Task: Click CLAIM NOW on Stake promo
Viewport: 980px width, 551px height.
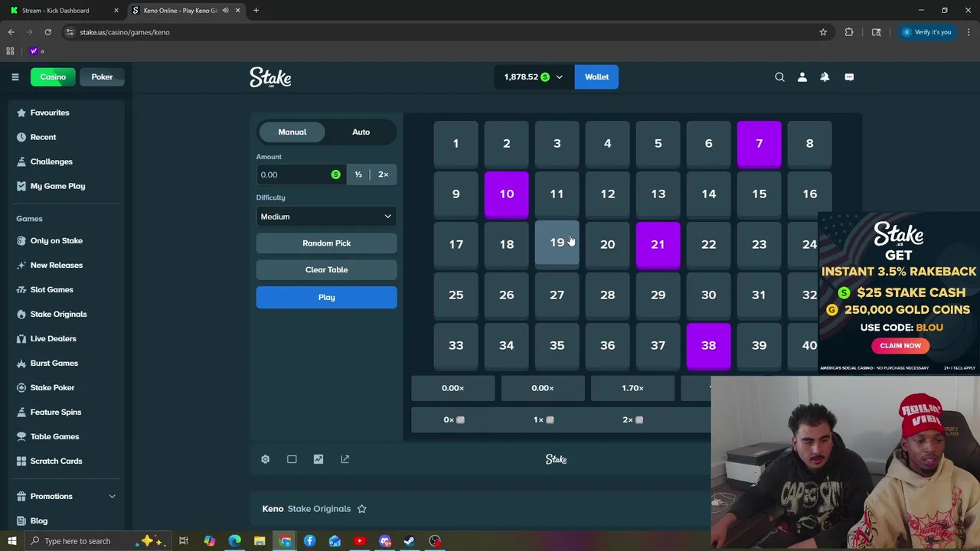Action: pos(900,345)
